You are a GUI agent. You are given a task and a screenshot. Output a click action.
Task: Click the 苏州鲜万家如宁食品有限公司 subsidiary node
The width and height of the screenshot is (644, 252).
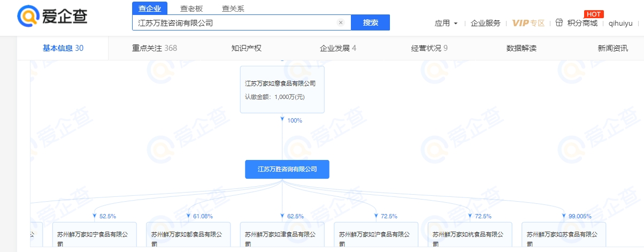click(x=95, y=236)
